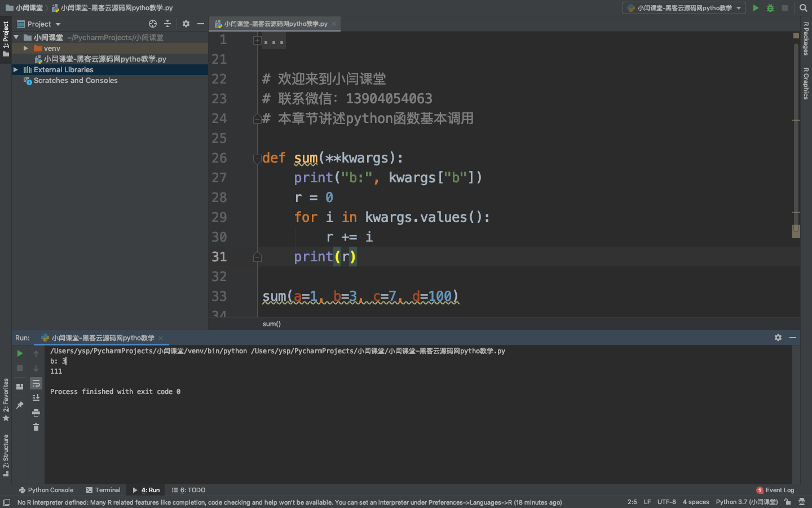
Task: Switch to the Python Console tab
Action: click(46, 490)
